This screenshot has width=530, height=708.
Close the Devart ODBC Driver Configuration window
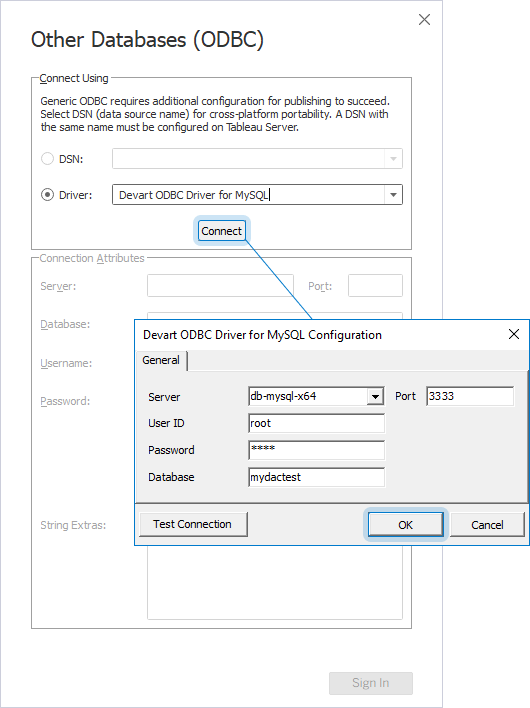point(514,334)
